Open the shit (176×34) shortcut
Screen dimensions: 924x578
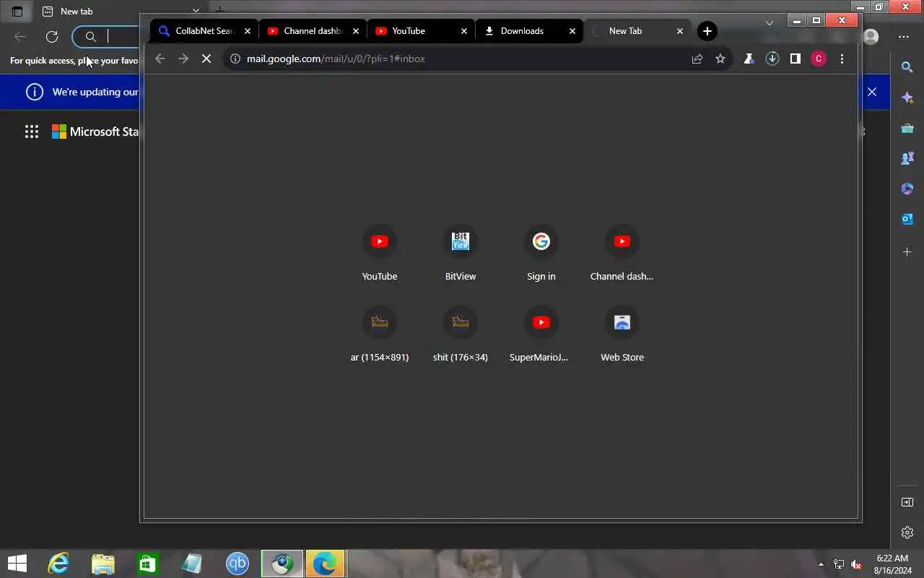click(461, 334)
